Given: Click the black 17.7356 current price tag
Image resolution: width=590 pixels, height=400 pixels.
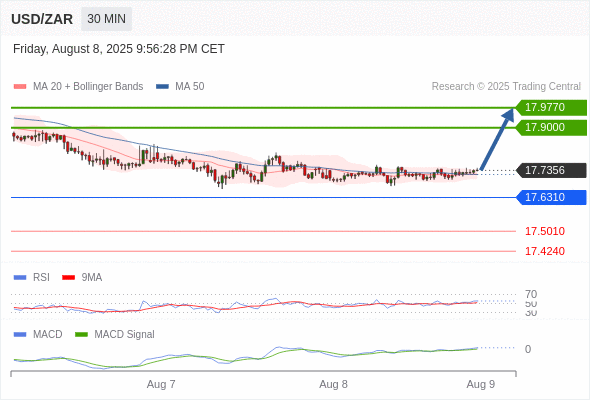Looking at the screenshot, I should click(551, 170).
